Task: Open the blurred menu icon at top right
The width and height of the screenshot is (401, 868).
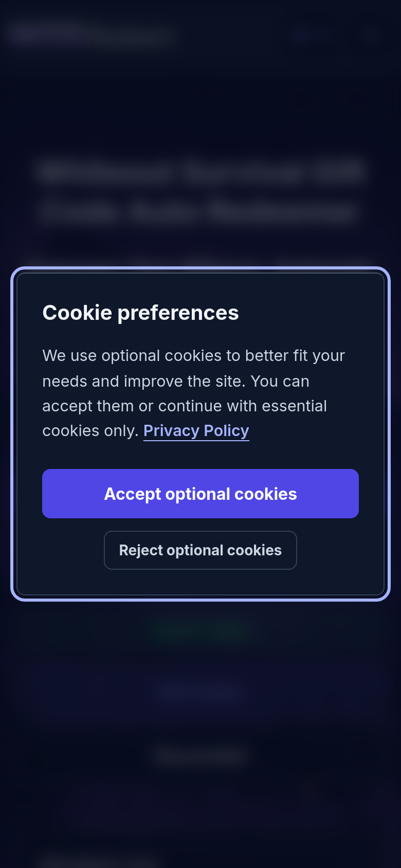Action: point(370,34)
